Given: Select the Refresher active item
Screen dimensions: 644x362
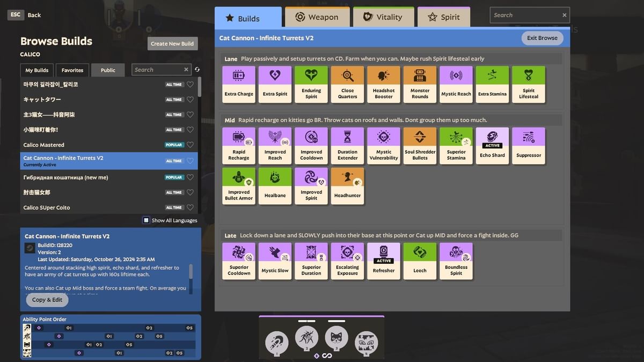Looking at the screenshot, I should tap(384, 261).
